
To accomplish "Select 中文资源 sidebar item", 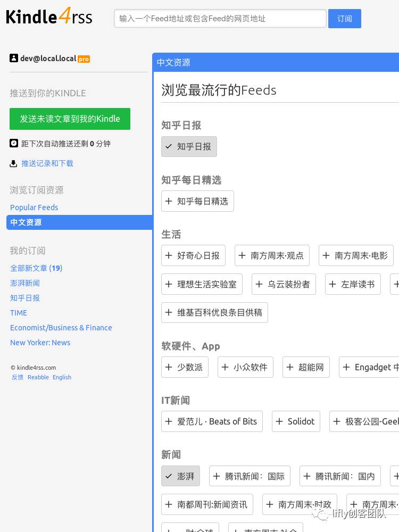I will [x=79, y=222].
